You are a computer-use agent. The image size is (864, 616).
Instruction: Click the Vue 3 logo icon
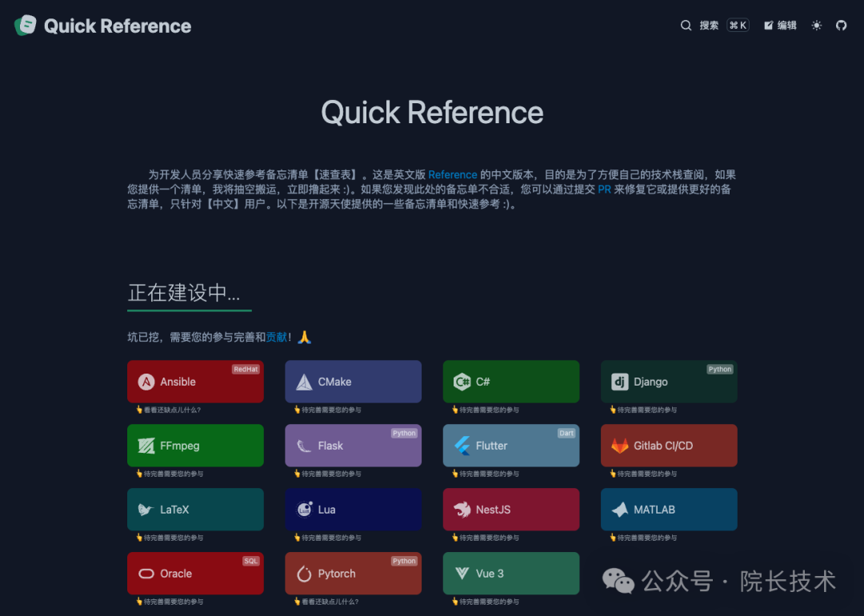tap(462, 574)
